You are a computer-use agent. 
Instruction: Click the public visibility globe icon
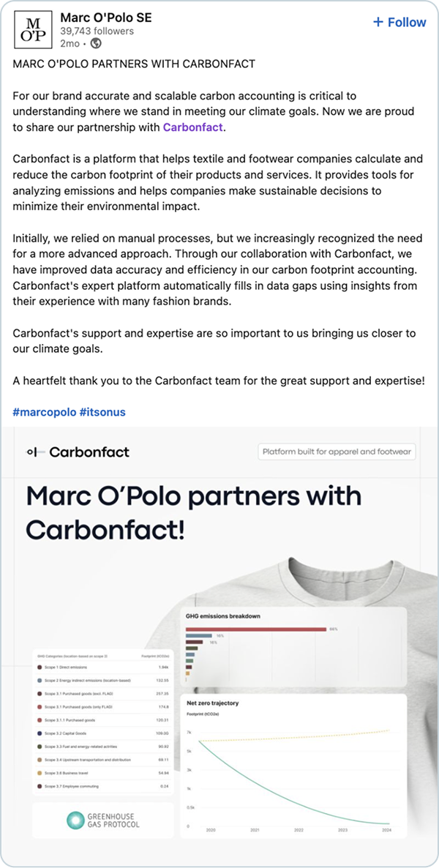(96, 43)
